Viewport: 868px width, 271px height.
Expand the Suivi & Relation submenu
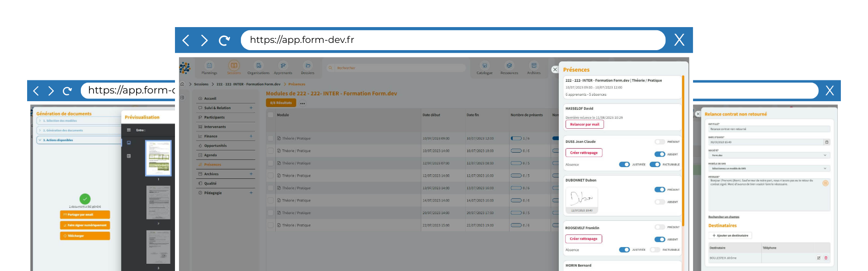click(251, 108)
